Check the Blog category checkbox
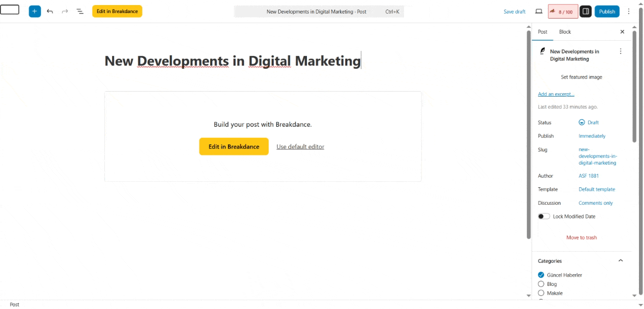The width and height of the screenshot is (644, 309). 541,284
